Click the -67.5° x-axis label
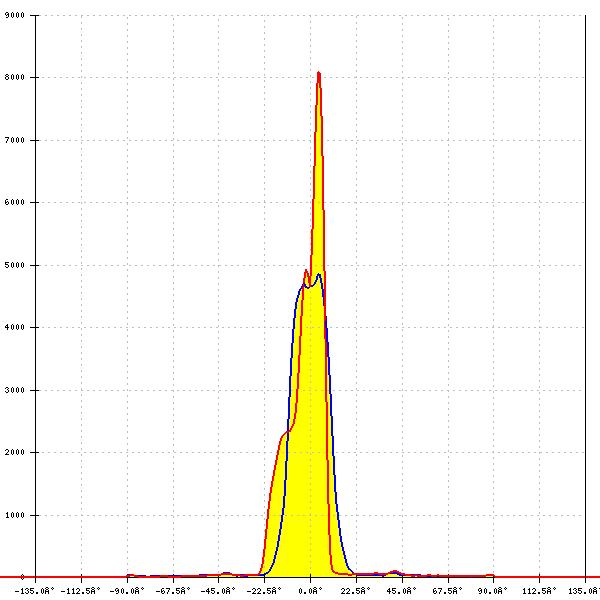This screenshot has width=600, height=600. tap(173, 591)
